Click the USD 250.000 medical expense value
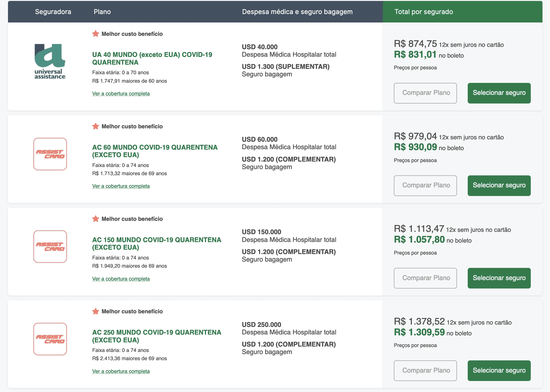Viewport: 550px width, 392px height. [x=261, y=324]
